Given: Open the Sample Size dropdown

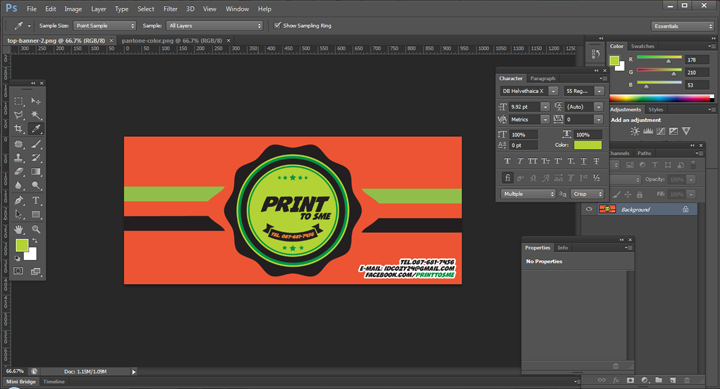Looking at the screenshot, I should [105, 26].
